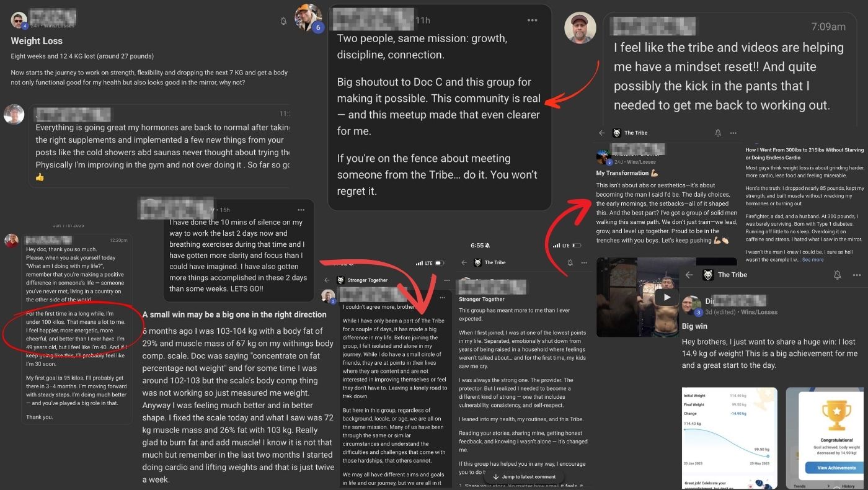Toggle notification bell above the Big win post
This screenshot has width=868, height=490.
(x=838, y=275)
